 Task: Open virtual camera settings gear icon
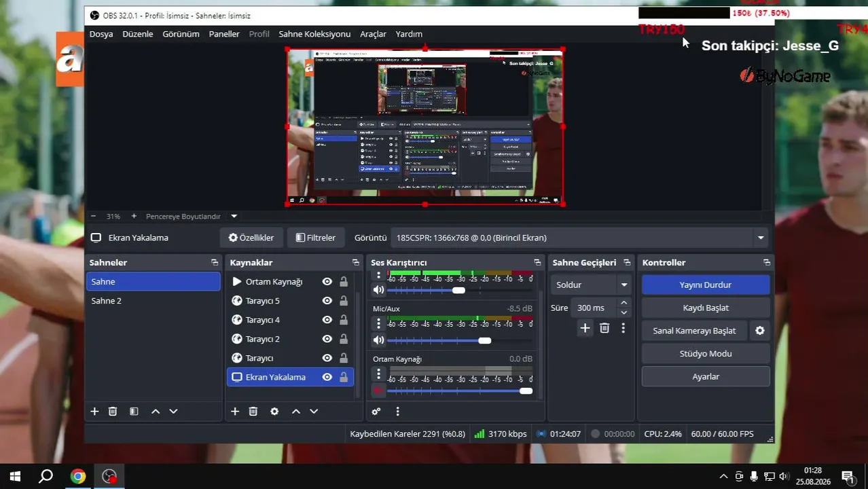(x=760, y=331)
